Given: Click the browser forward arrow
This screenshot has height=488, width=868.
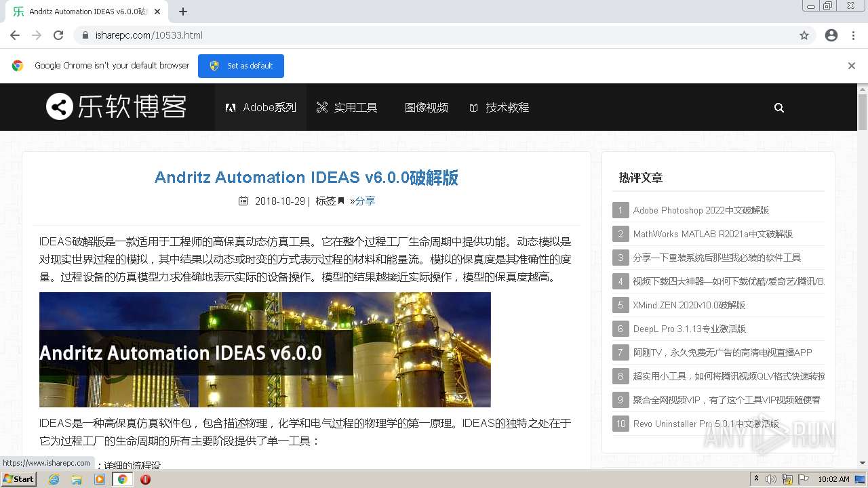Looking at the screenshot, I should click(37, 35).
